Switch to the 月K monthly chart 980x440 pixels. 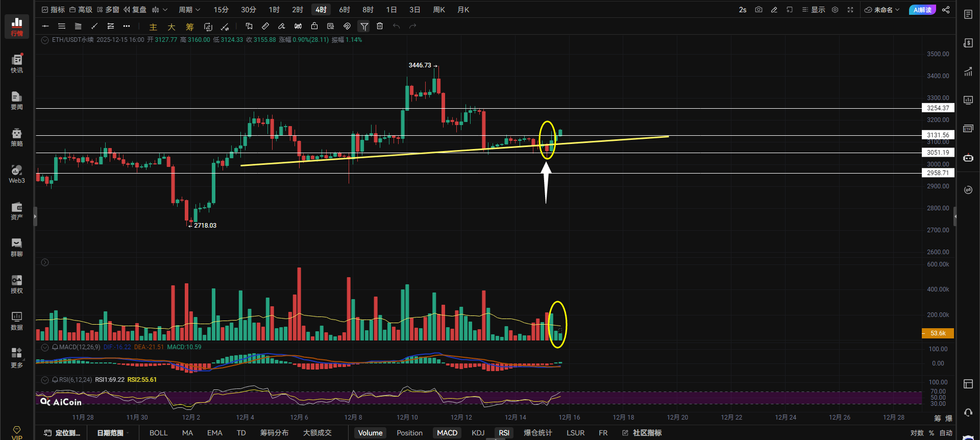pyautogui.click(x=463, y=10)
